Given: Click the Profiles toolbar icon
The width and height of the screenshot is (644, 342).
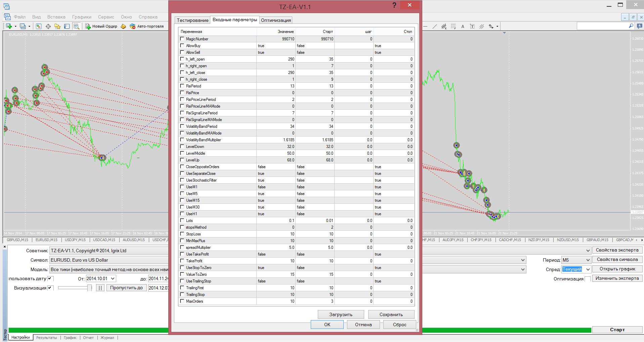Looking at the screenshot, I should point(23,26).
